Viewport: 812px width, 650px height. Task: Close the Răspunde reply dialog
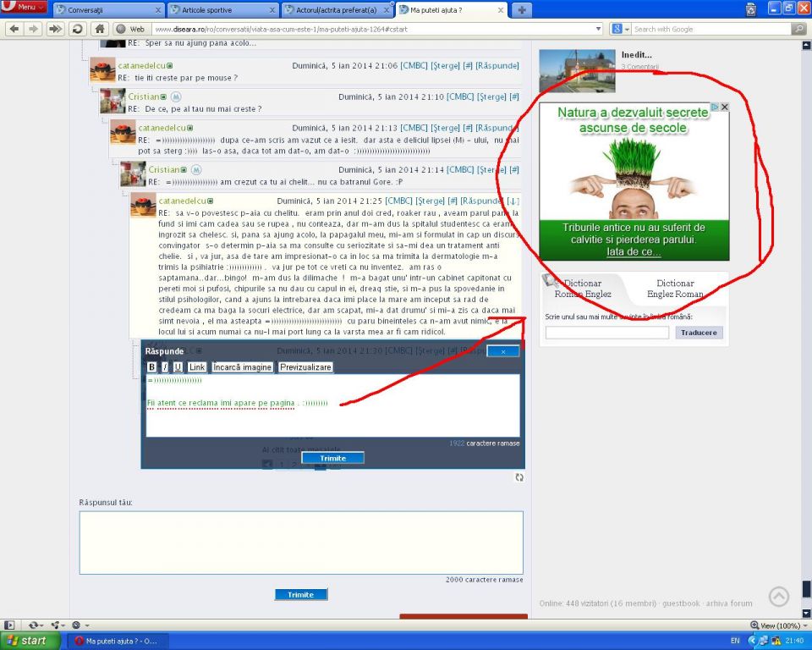point(502,351)
